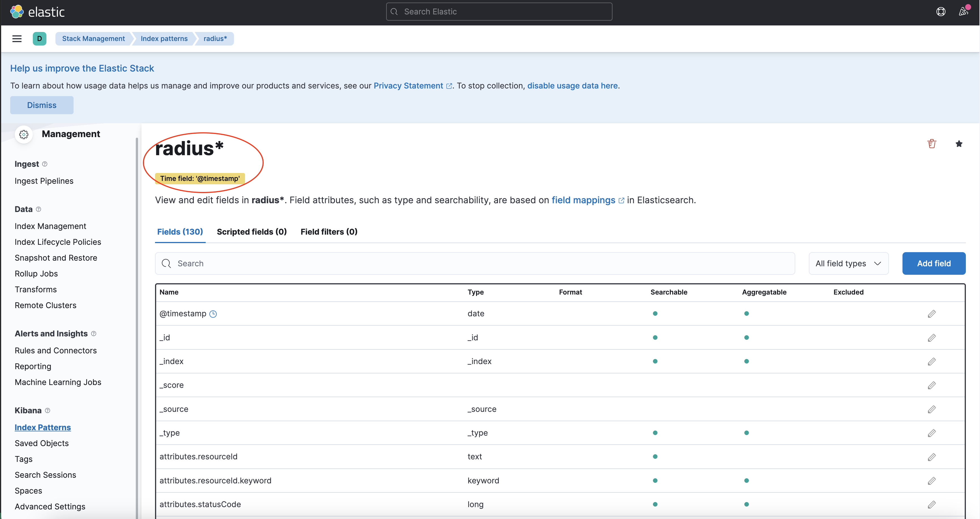
Task: Sort by the Type column header
Action: coord(476,292)
